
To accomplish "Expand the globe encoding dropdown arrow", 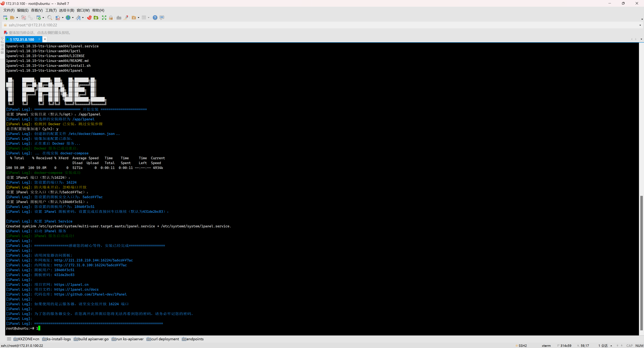I will click(73, 17).
